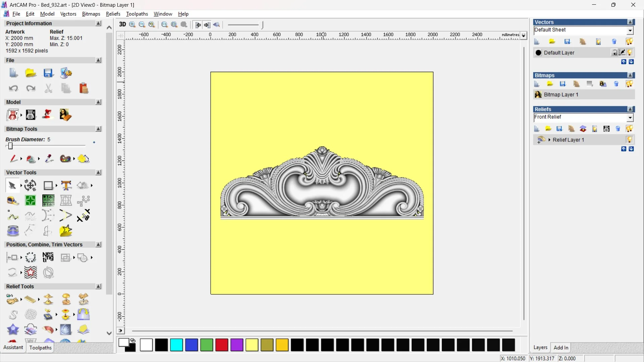644x362 pixels.
Task: Click the 3D view button
Action: pyautogui.click(x=122, y=24)
